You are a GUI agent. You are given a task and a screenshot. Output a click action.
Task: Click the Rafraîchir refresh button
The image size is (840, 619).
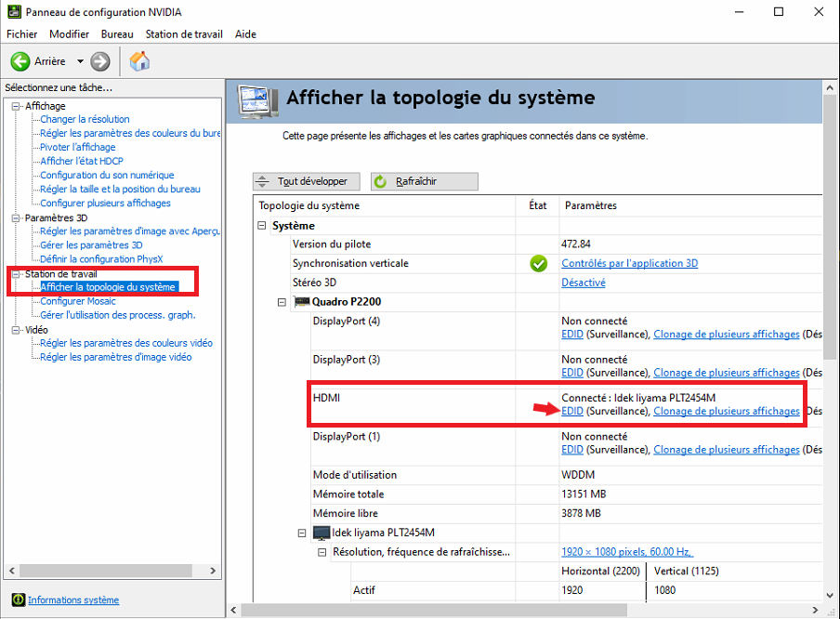(425, 181)
